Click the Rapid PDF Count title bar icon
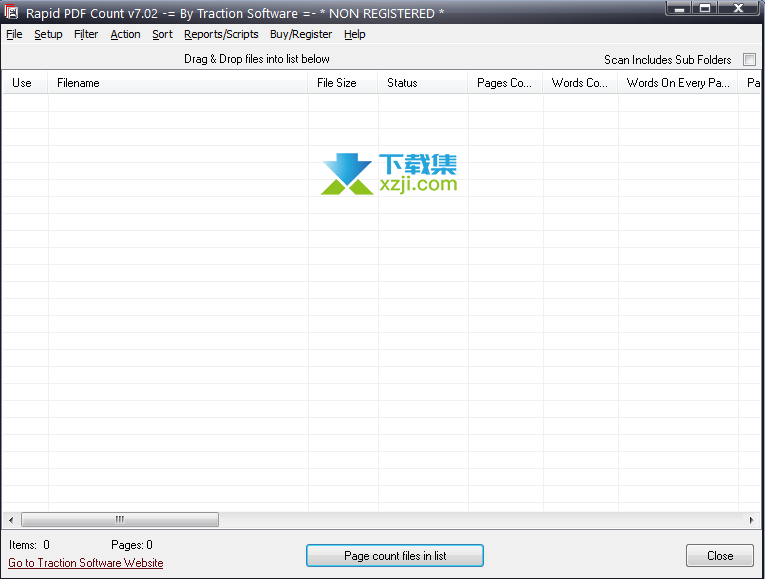Image resolution: width=765 pixels, height=579 pixels. pyautogui.click(x=11, y=12)
